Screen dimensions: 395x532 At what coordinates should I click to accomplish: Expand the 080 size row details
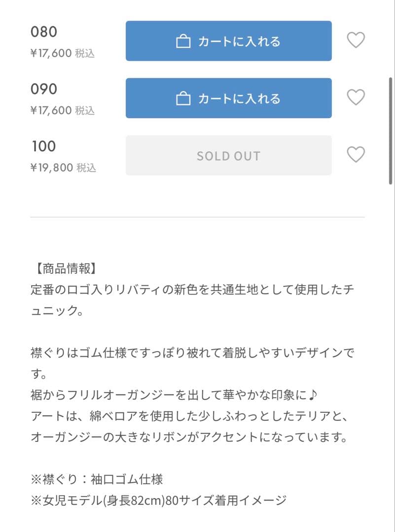tap(43, 32)
